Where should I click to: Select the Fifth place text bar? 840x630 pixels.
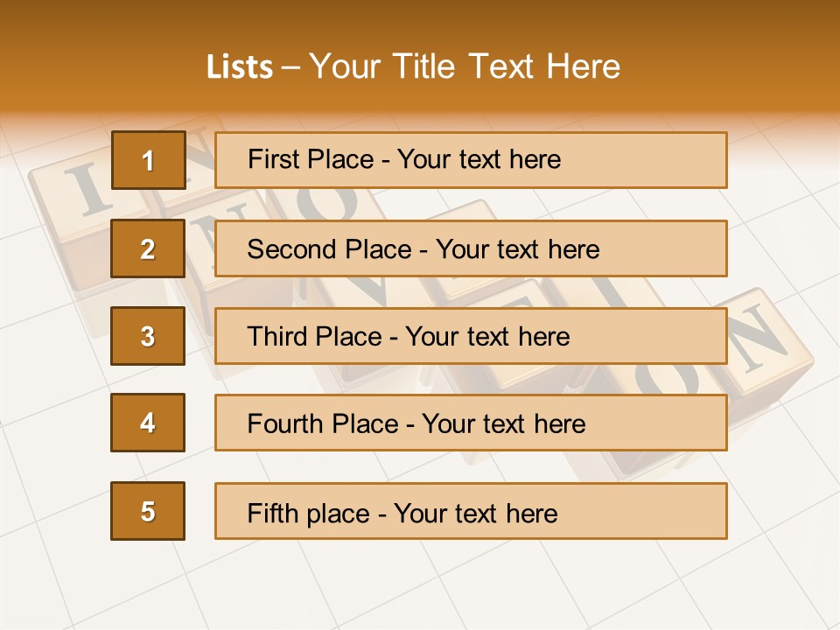click(471, 511)
